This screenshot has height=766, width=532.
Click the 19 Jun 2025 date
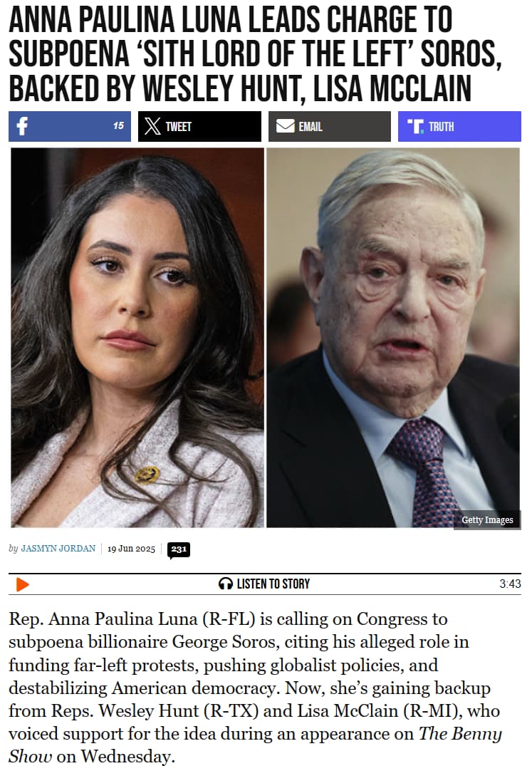click(131, 549)
